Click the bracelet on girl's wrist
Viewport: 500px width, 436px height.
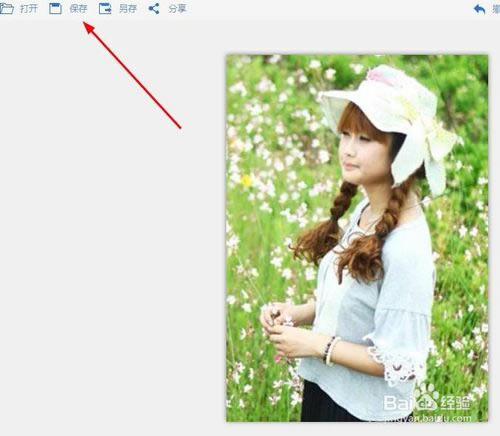click(331, 350)
